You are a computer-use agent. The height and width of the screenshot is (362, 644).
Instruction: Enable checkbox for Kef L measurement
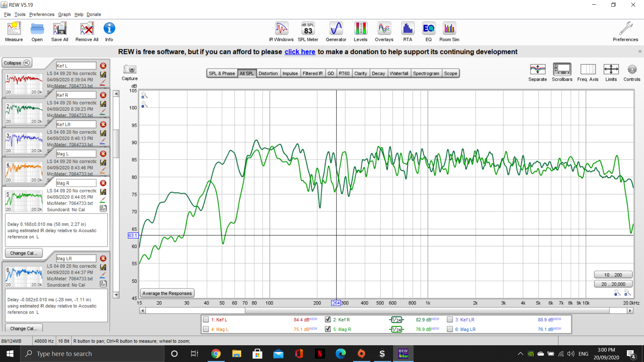point(206,319)
